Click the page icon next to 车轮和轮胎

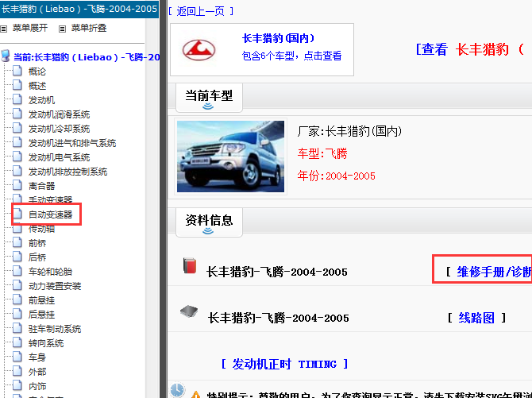point(17,271)
